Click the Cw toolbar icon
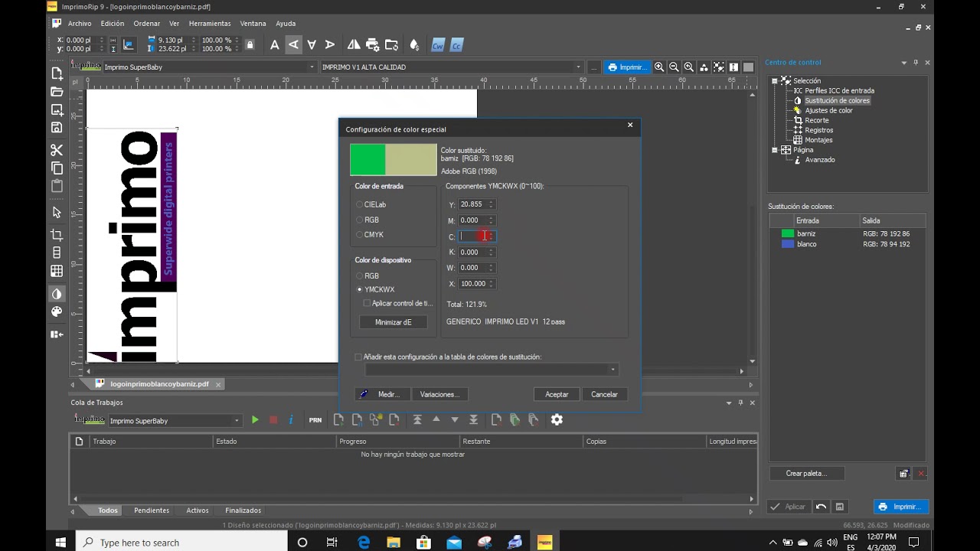Image resolution: width=980 pixels, height=551 pixels. (438, 45)
